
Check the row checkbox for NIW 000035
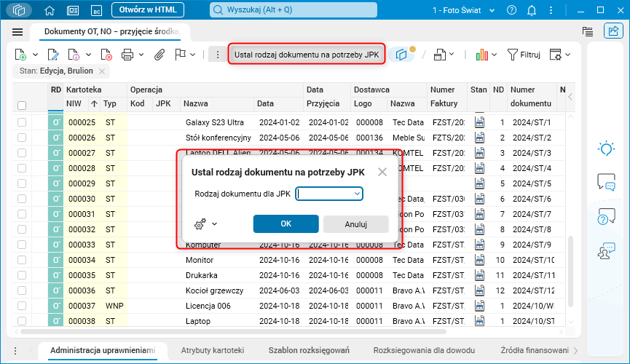click(x=22, y=275)
